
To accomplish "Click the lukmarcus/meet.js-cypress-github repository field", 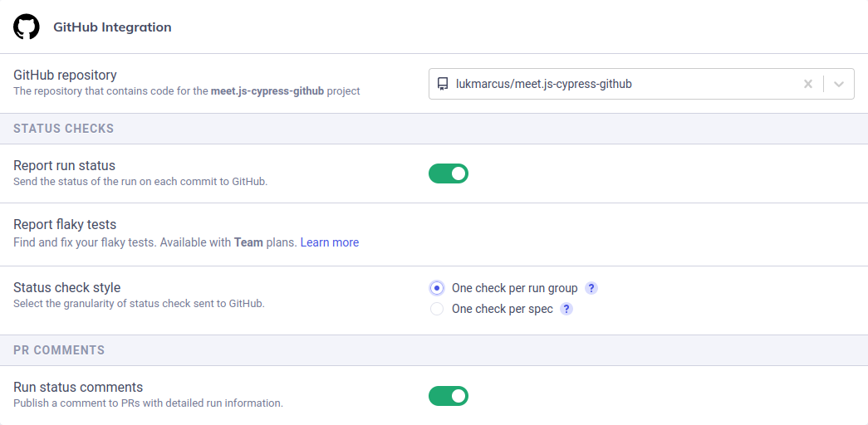I will point(641,84).
